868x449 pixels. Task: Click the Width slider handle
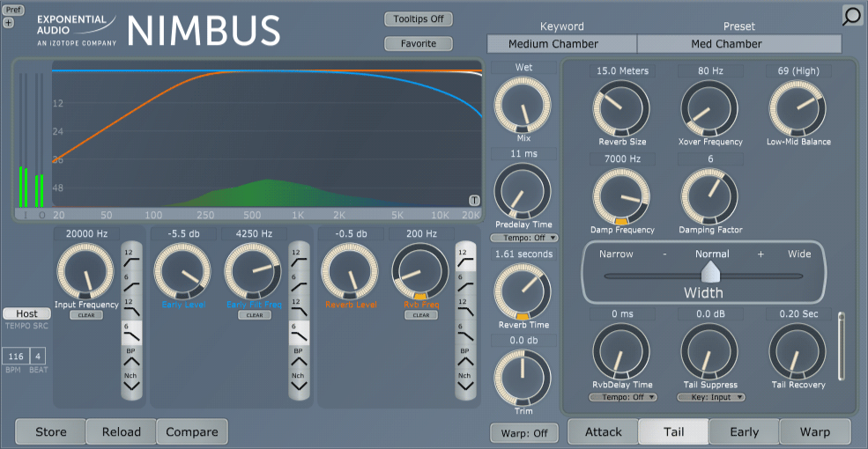click(x=709, y=271)
